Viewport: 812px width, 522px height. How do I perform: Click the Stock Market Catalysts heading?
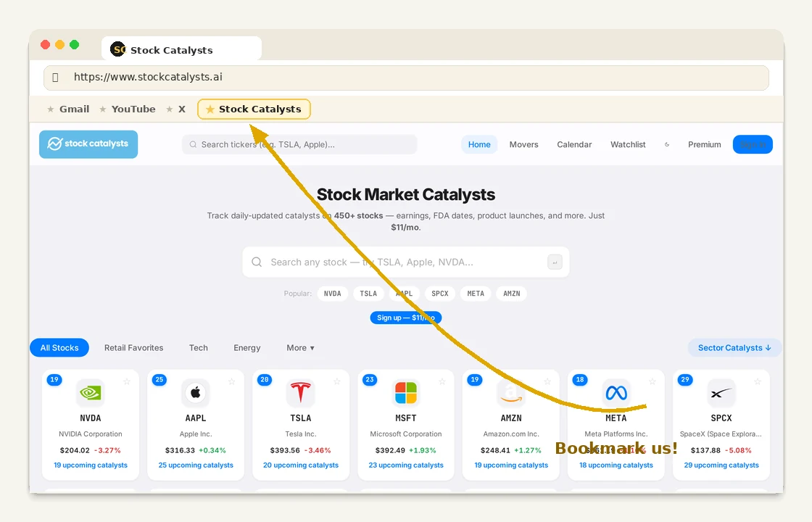[405, 195]
